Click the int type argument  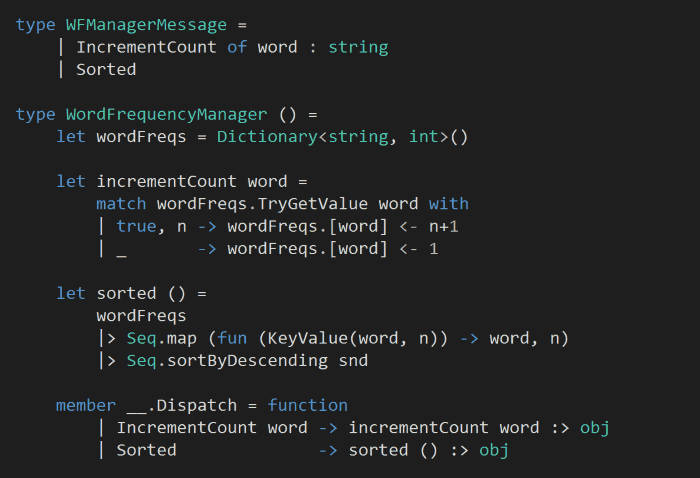tap(423, 137)
